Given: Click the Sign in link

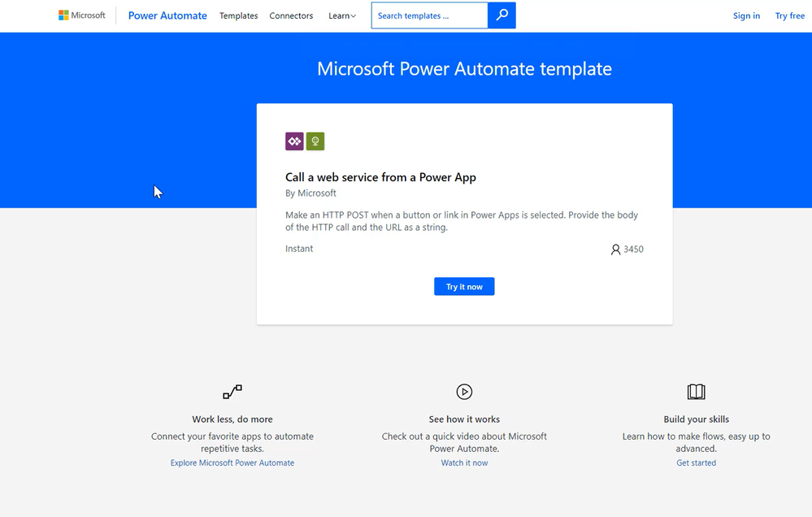Looking at the screenshot, I should [x=746, y=15].
